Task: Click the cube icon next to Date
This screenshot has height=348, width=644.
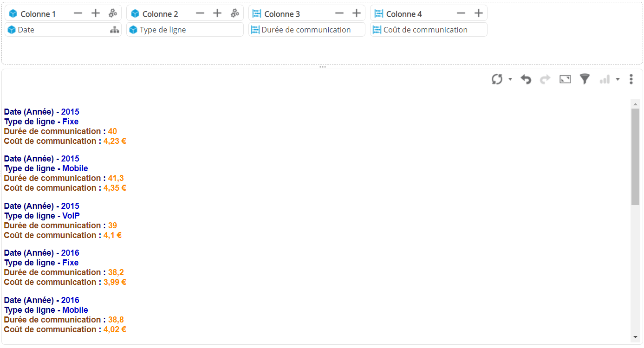Action: coord(12,30)
